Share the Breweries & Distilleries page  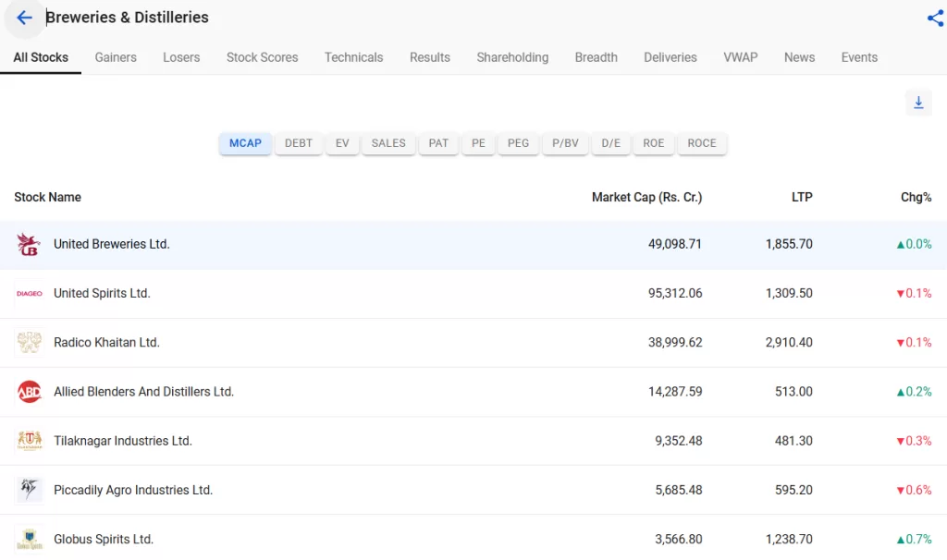tap(935, 18)
